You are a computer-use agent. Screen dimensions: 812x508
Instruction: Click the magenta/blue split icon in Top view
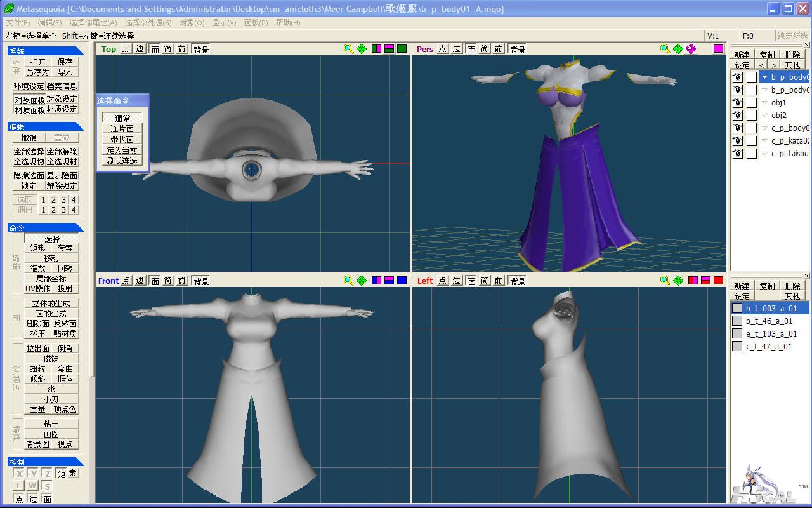(376, 49)
